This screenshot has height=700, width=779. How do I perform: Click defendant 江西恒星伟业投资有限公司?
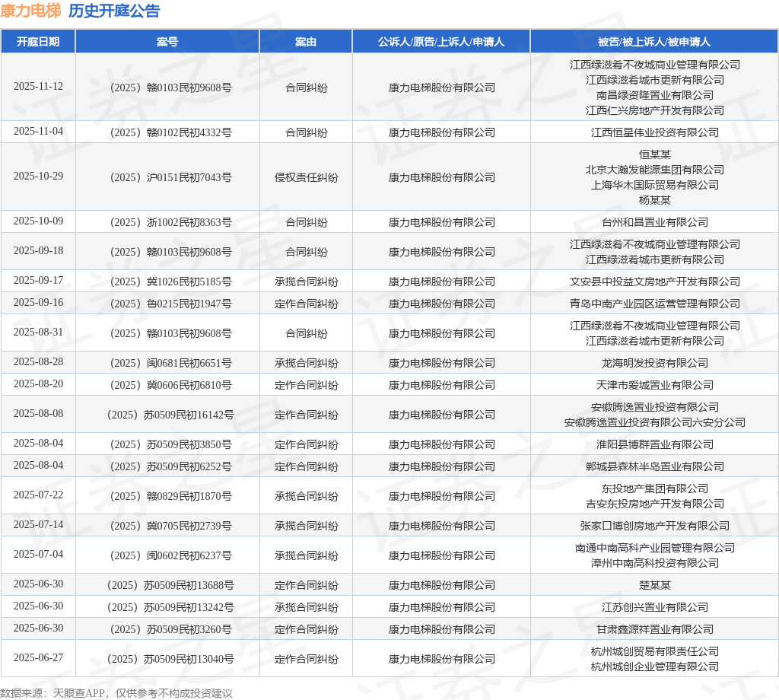tap(654, 132)
